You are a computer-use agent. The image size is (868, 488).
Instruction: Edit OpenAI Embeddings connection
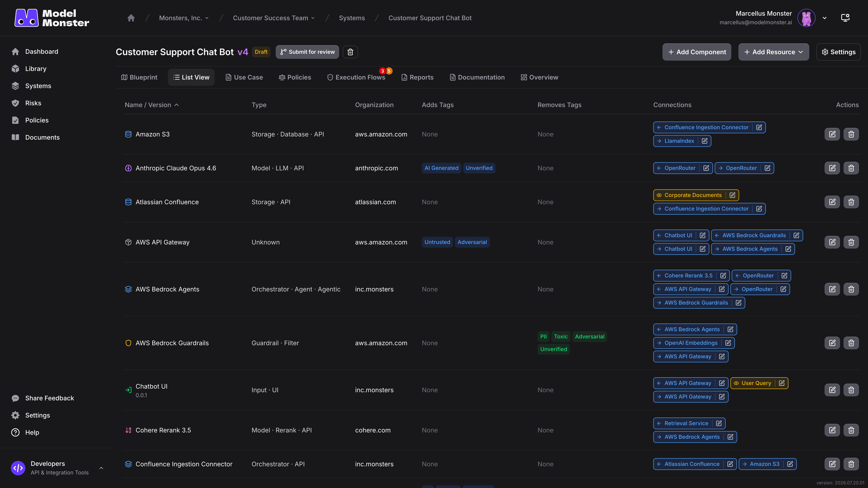click(728, 343)
